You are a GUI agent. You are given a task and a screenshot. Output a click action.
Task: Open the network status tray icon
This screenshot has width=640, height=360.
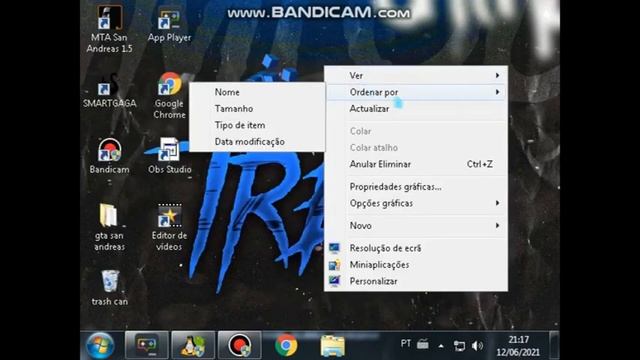[x=459, y=346]
